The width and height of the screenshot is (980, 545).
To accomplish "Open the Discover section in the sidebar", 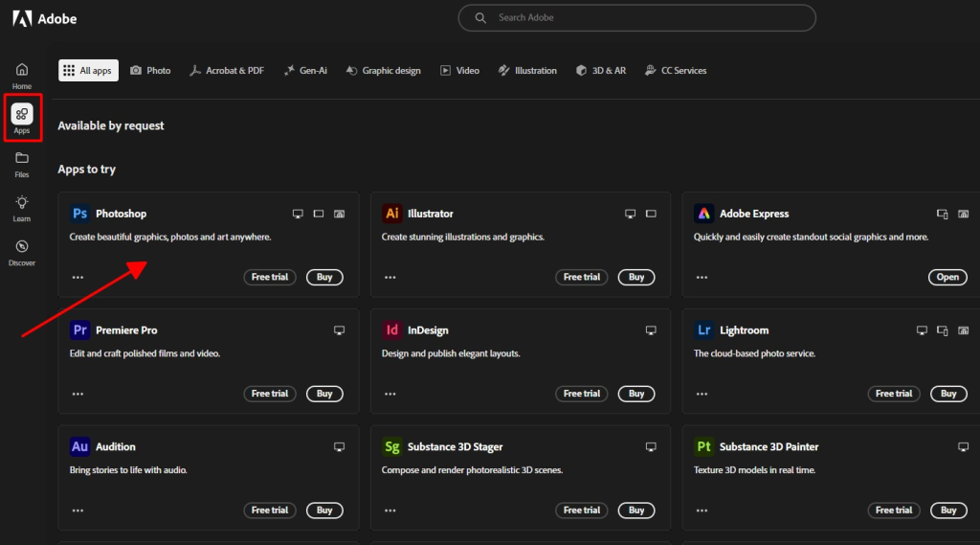I will click(22, 253).
